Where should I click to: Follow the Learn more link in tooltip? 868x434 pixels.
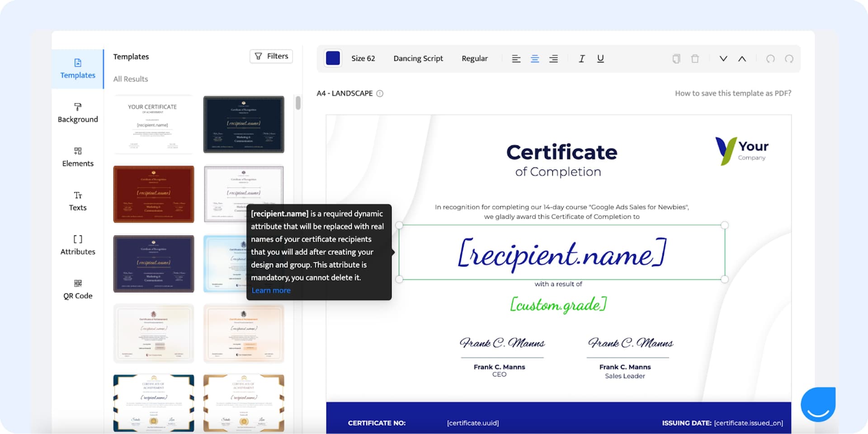coord(271,290)
